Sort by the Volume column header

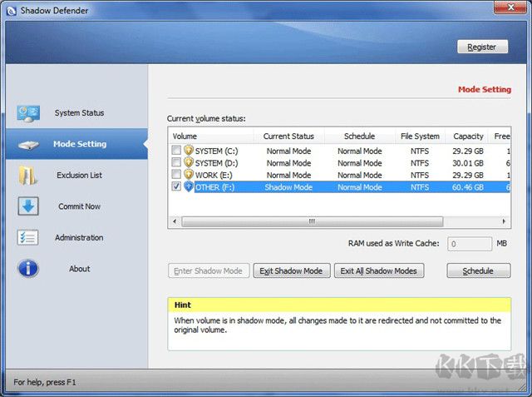pos(211,136)
